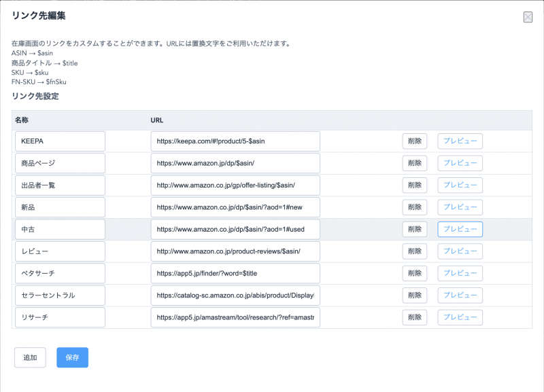Click the URL field ending #new

tap(235, 207)
